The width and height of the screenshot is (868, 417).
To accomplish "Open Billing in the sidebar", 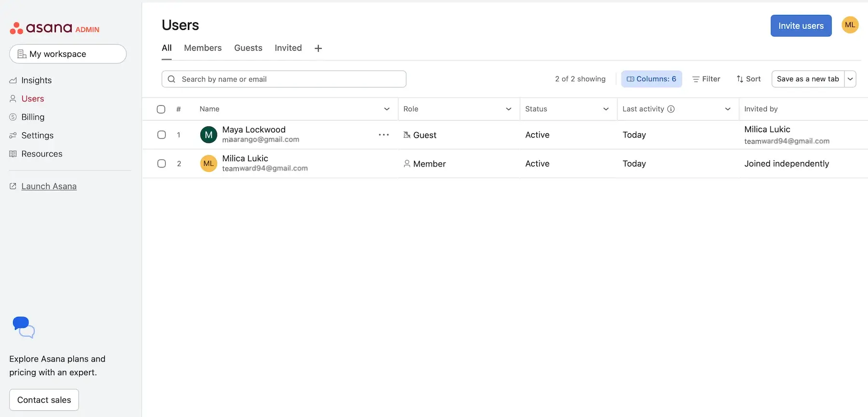I will pos(33,117).
